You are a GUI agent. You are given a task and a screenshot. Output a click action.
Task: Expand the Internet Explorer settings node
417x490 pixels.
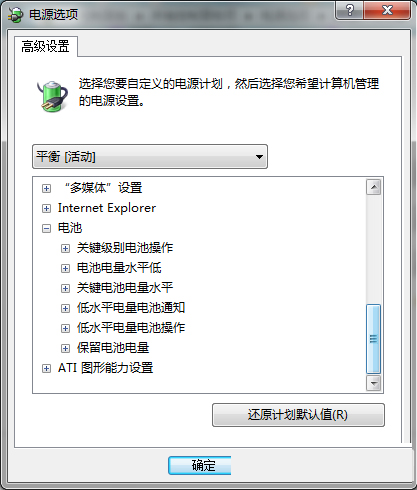coord(46,208)
